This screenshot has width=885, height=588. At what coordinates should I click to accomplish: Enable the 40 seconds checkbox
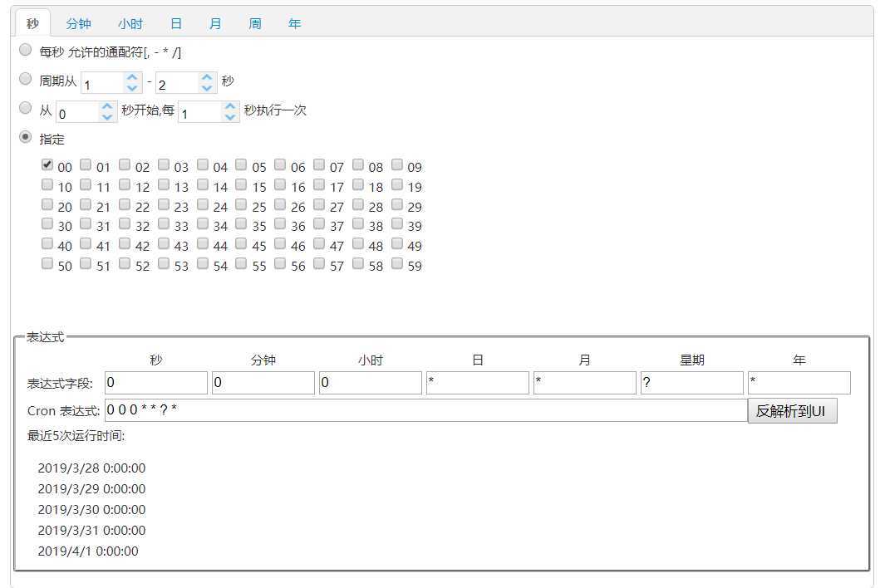[x=47, y=243]
